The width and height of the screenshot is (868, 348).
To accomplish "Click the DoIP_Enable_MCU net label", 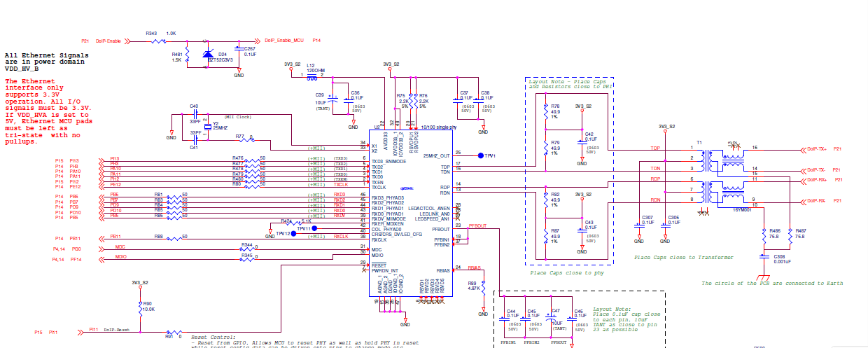I will [x=285, y=41].
